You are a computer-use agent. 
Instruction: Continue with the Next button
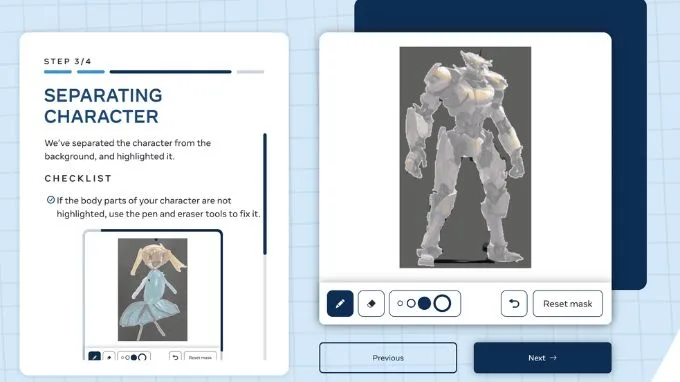[543, 358]
